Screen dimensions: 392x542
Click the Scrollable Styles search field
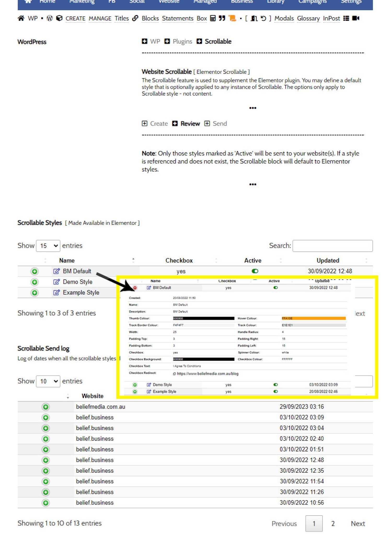pos(333,246)
